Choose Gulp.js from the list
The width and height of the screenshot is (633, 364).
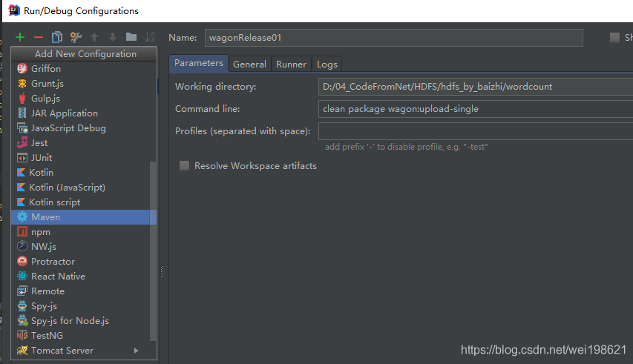coord(84,99)
